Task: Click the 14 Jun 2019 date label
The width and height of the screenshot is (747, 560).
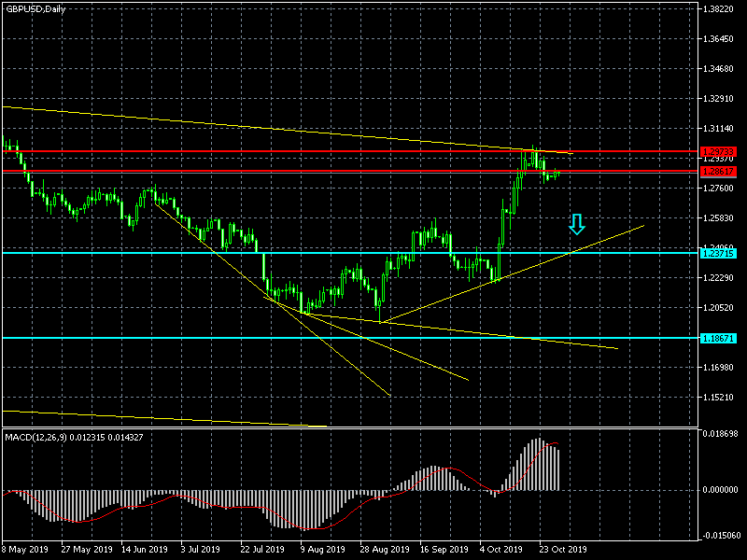Action: coord(145,549)
